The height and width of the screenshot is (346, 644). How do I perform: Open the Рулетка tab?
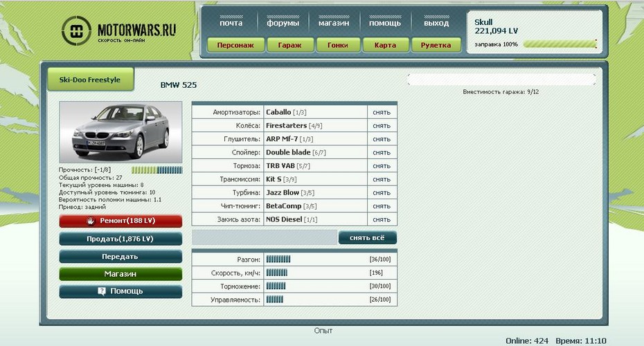[436, 45]
